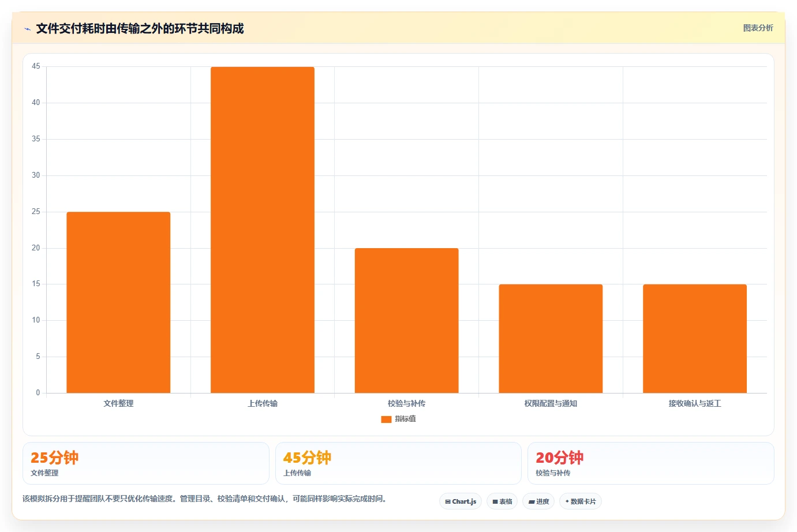Click the 图表分析 label in the header
This screenshot has height=532, width=797.
click(758, 28)
